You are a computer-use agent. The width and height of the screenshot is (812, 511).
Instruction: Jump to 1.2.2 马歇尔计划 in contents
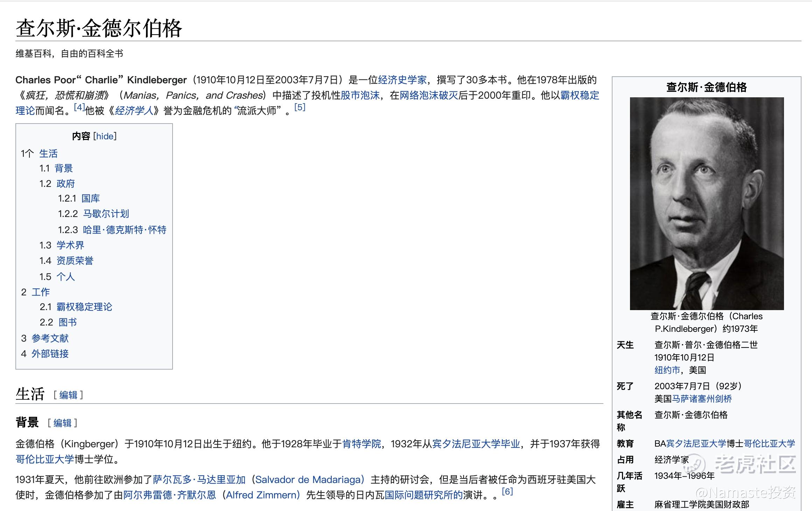(106, 214)
